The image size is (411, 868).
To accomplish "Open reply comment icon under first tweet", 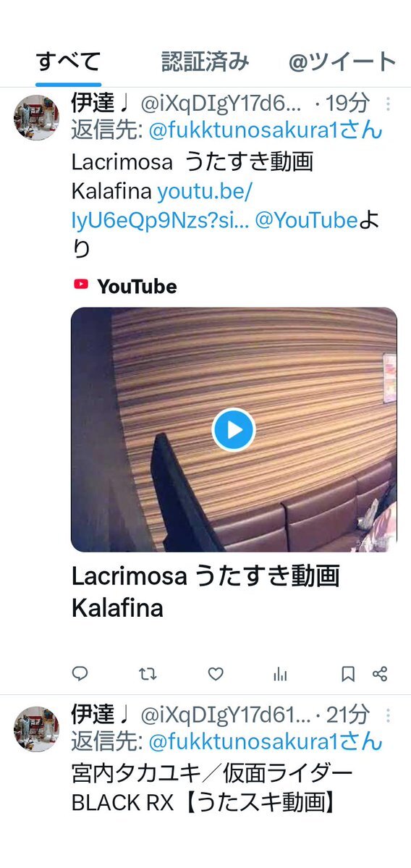I will tap(80, 673).
